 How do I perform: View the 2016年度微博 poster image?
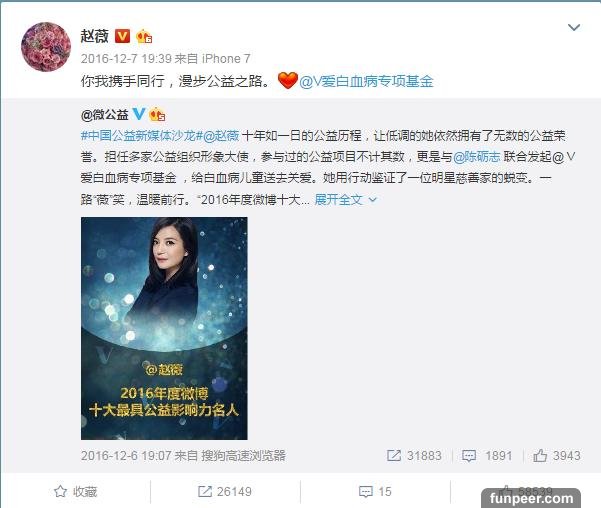point(164,328)
